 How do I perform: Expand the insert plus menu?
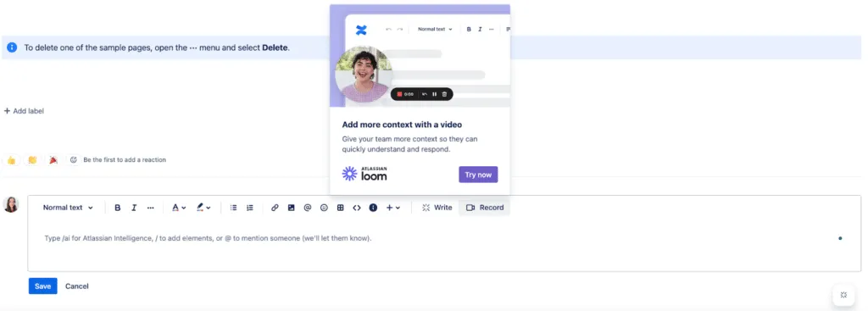(393, 208)
